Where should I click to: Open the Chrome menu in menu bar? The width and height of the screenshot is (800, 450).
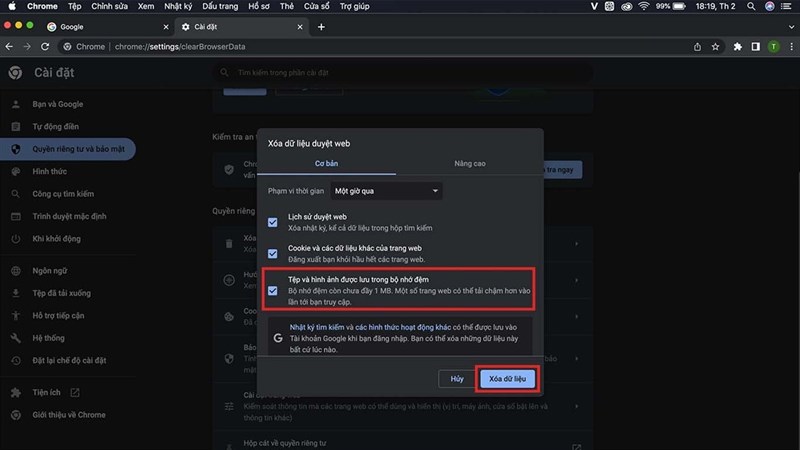[42, 6]
